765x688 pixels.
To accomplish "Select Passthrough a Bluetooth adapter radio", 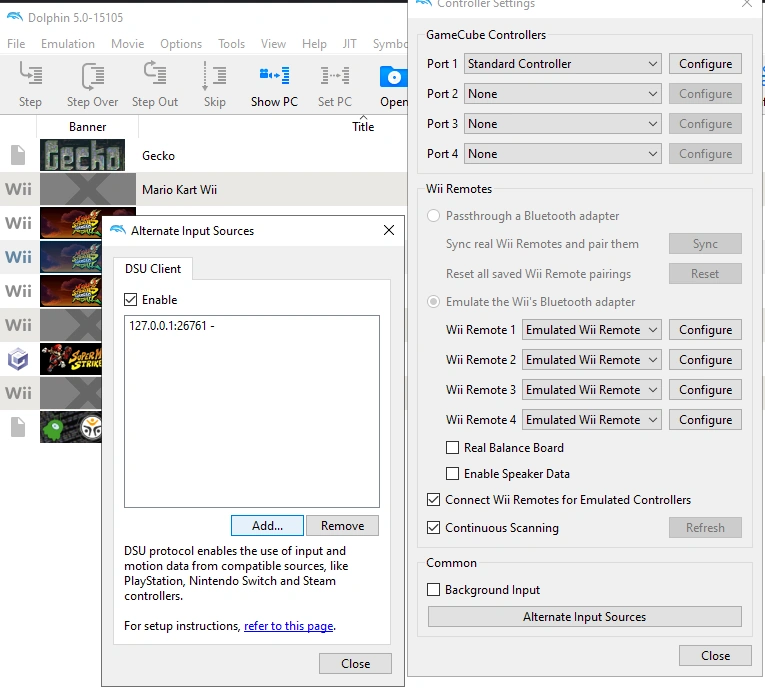I will click(433, 216).
